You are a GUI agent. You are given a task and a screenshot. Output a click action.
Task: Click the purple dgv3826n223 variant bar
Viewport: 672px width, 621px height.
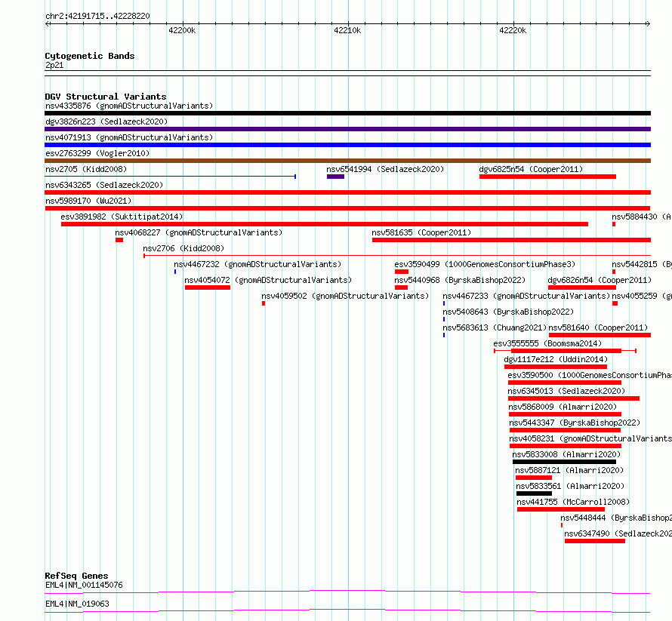coord(347,129)
